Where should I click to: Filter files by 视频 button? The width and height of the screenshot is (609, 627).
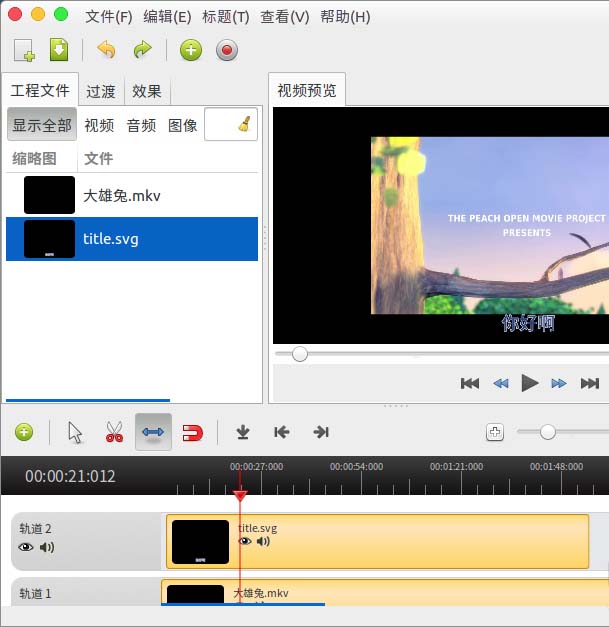99,126
